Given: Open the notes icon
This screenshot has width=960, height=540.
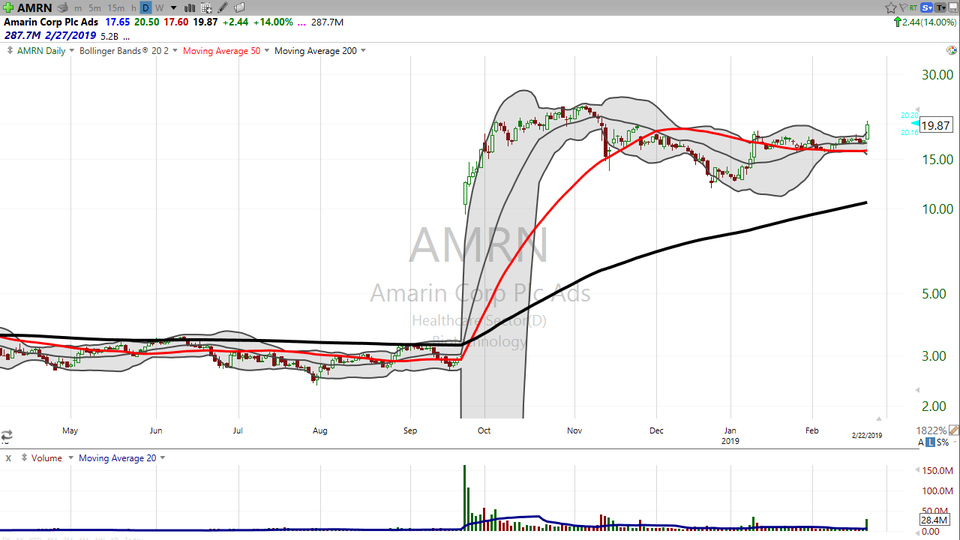Looking at the screenshot, I should click(x=240, y=8).
